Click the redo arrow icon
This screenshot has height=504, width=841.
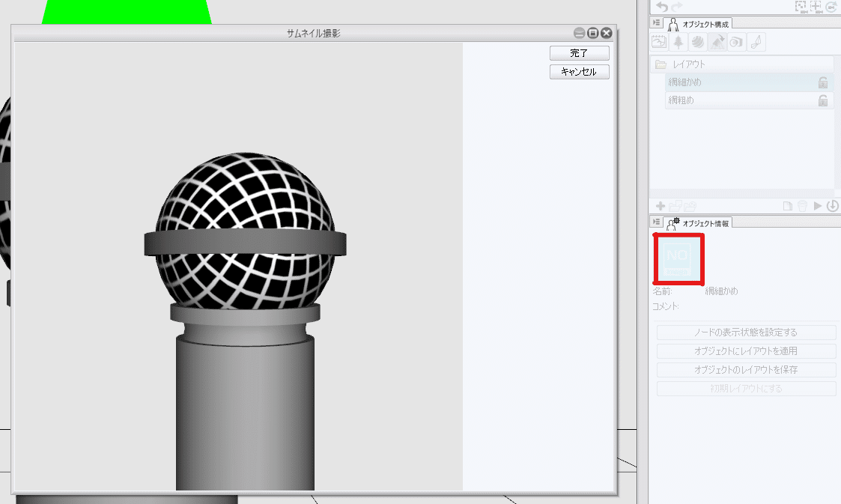[x=677, y=7]
